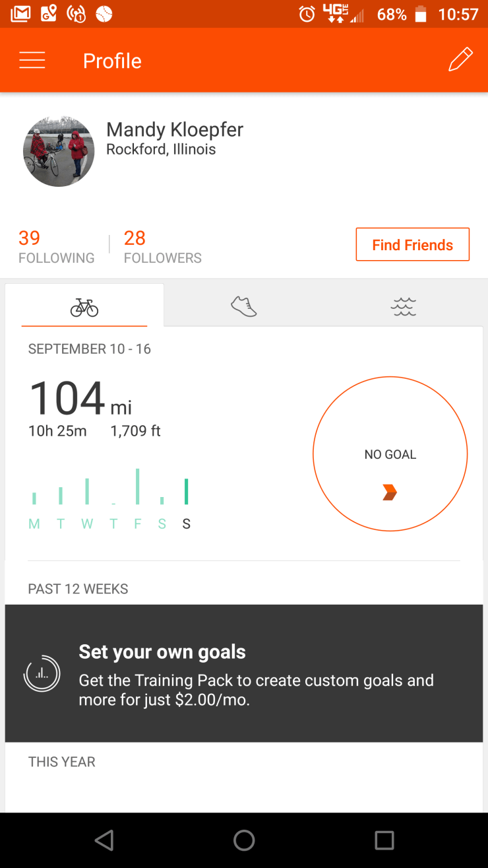Select the cycling bike tab
This screenshot has width=488, height=868.
(x=84, y=307)
